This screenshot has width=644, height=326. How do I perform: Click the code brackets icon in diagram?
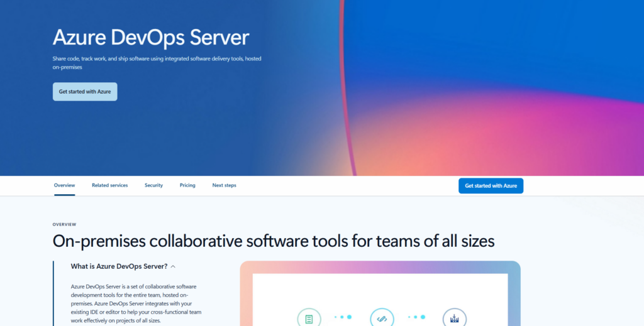382,318
